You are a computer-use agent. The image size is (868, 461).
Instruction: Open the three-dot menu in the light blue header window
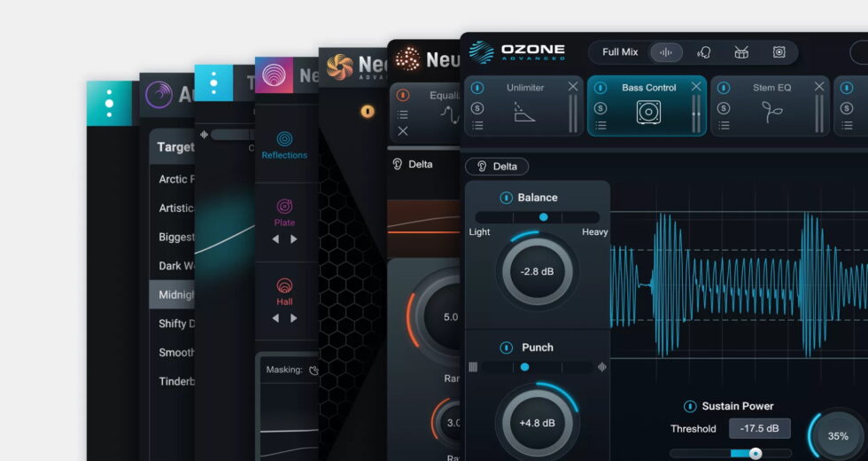point(213,83)
